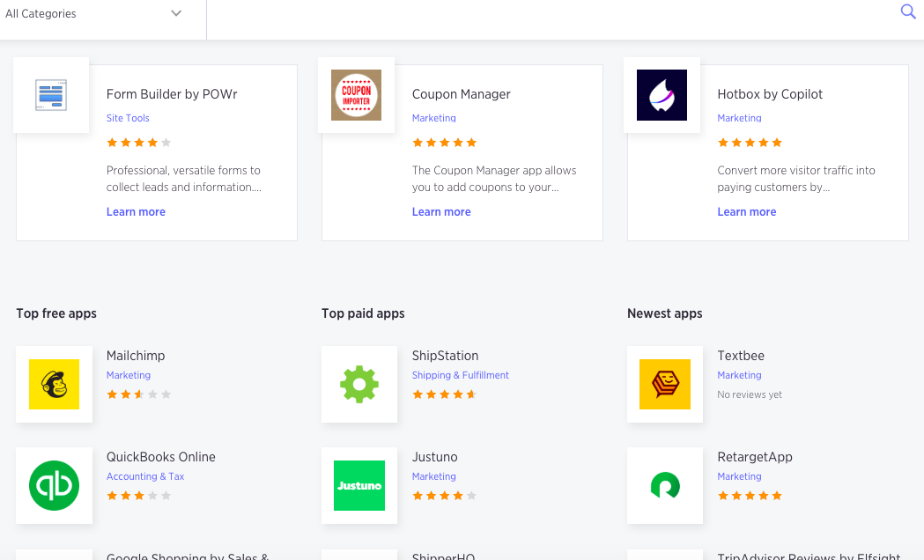The image size is (924, 560).
Task: Select Marketing category under Textbee
Action: pos(739,375)
